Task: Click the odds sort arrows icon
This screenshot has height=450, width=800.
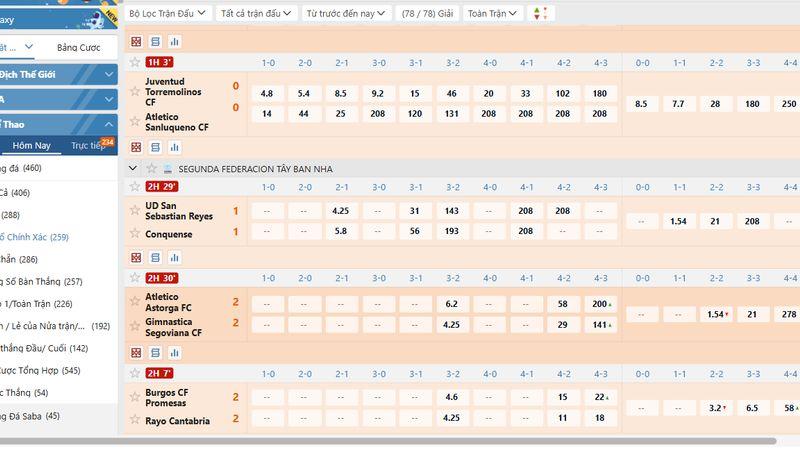Action: pos(540,13)
